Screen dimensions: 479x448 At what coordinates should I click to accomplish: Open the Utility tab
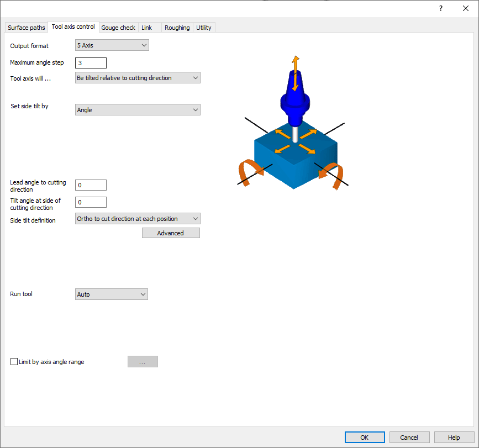(x=204, y=28)
